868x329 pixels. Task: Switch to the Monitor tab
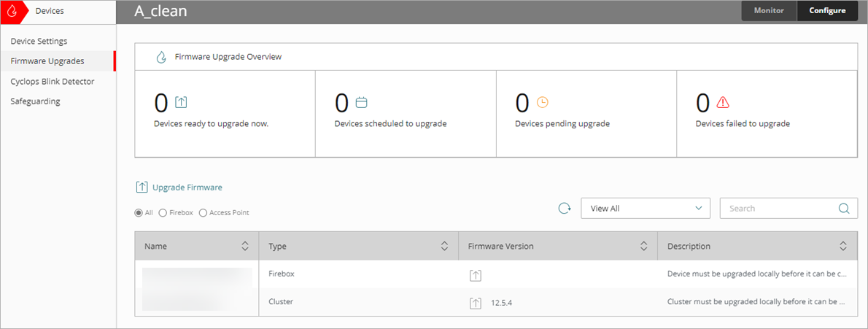[769, 11]
